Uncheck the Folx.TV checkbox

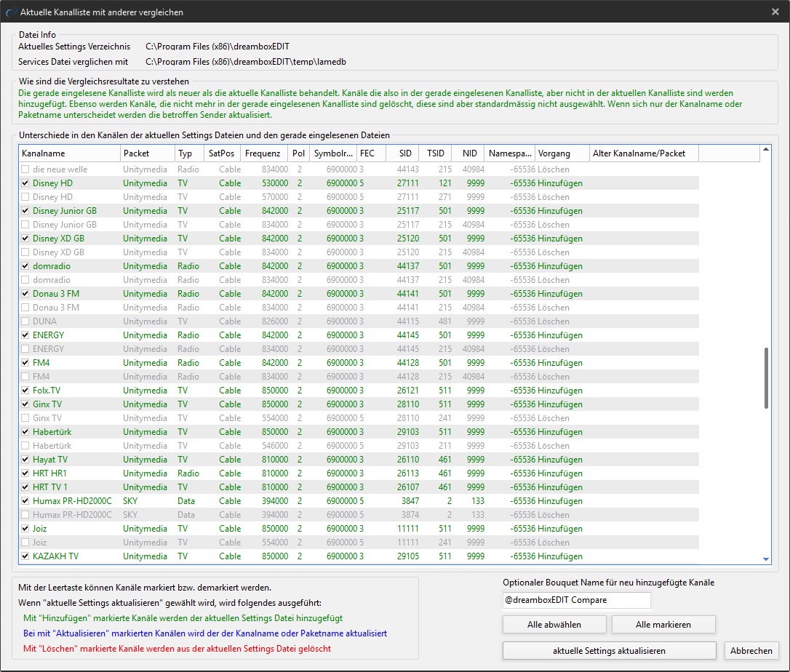tap(25, 391)
